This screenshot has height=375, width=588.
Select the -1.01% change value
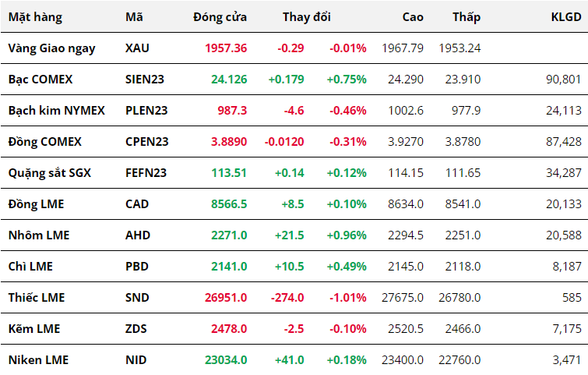click(347, 297)
